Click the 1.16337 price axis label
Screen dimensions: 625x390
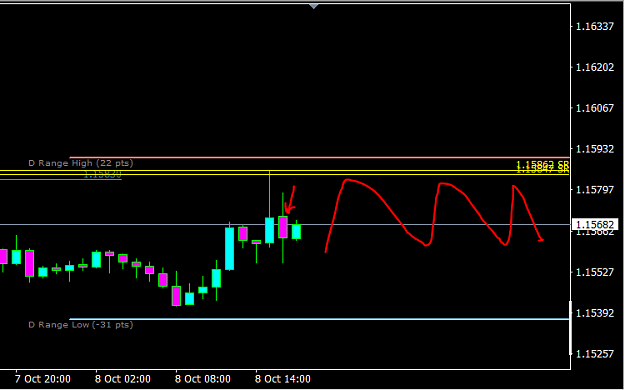point(595,27)
